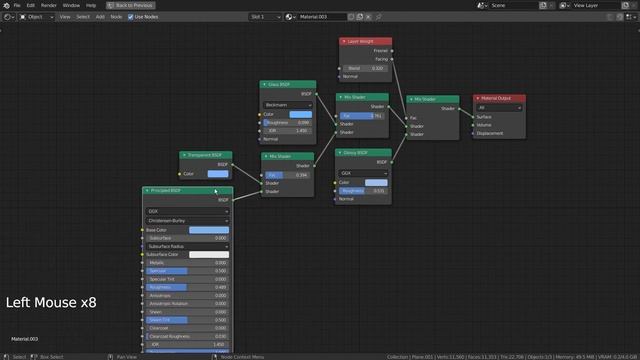Open Subsurface Radius dropdown
Viewport: 640px width, 360px height.
pyautogui.click(x=187, y=247)
